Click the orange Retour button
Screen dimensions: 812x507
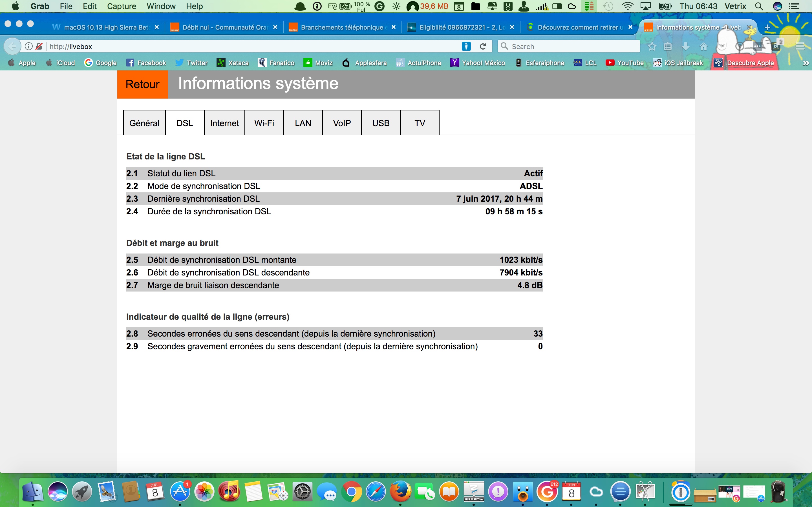coord(142,84)
